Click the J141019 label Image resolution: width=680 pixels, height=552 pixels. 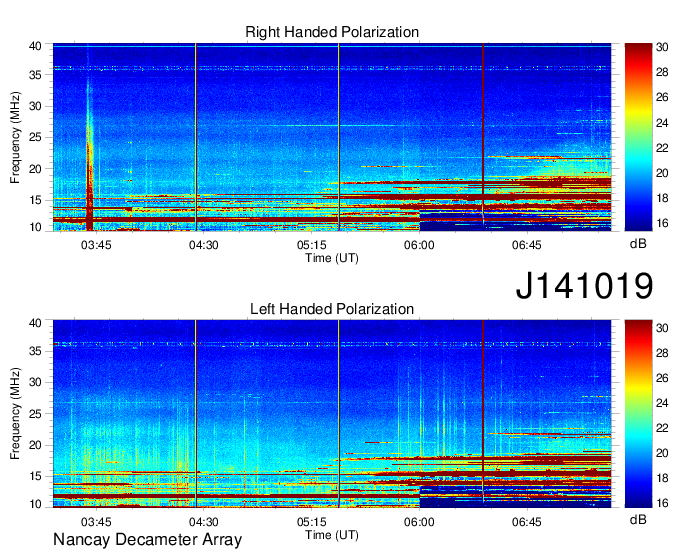click(584, 286)
